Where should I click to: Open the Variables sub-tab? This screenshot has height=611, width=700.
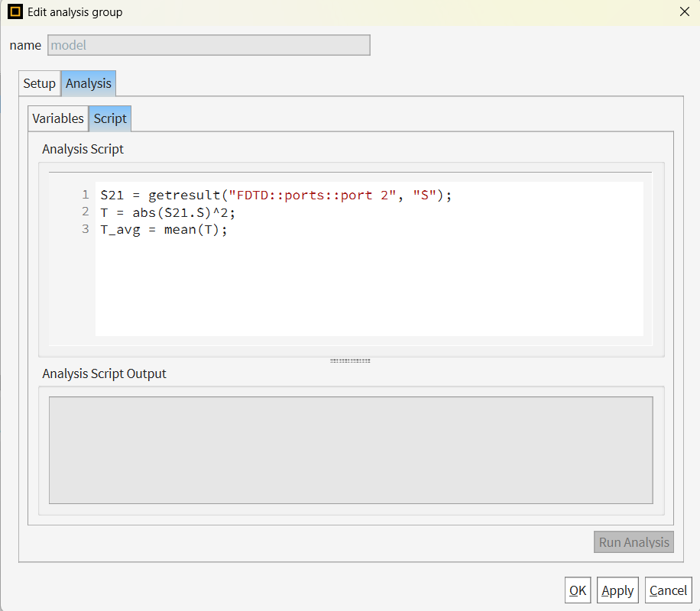(x=58, y=118)
